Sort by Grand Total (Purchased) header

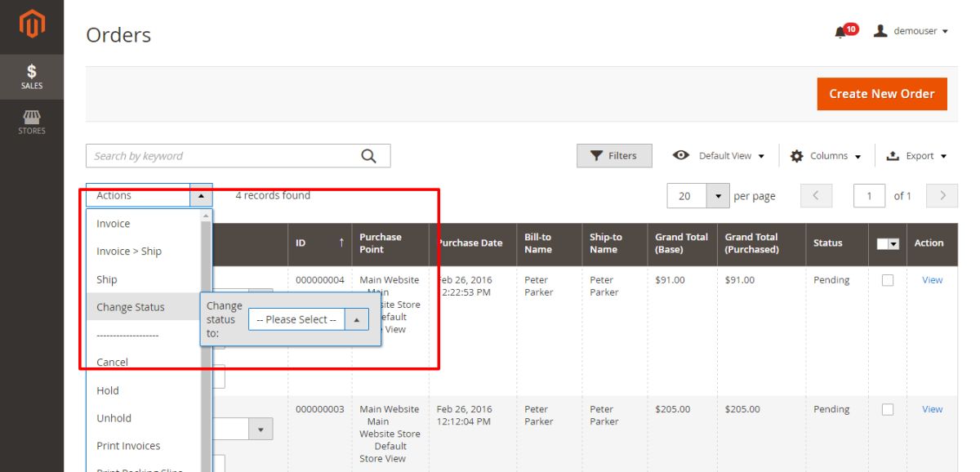pyautogui.click(x=761, y=243)
